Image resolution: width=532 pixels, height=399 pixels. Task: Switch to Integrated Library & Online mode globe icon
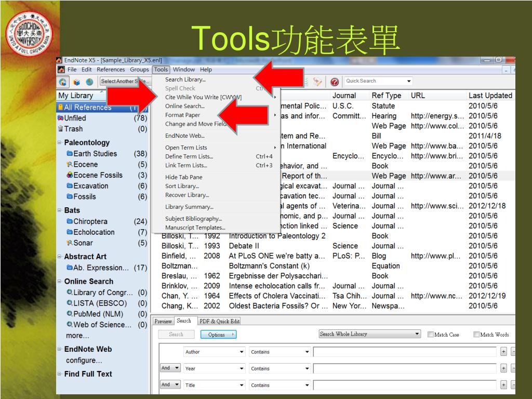[63, 82]
